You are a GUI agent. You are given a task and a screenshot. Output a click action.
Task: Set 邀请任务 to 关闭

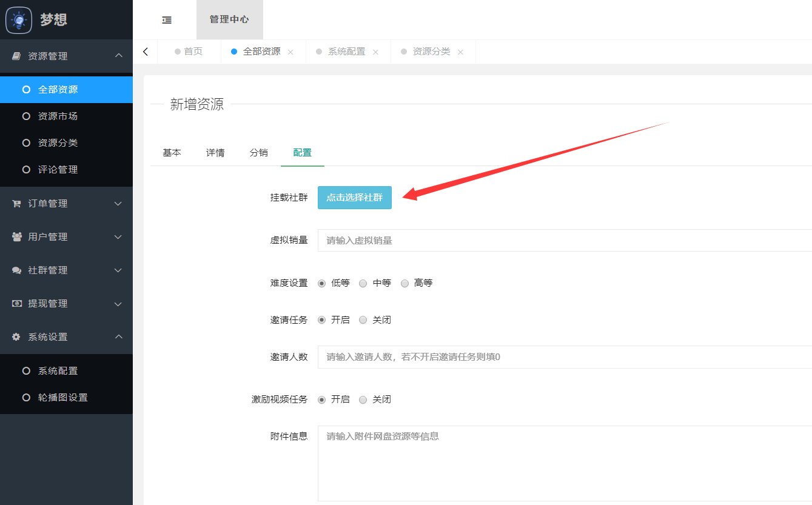coord(363,320)
